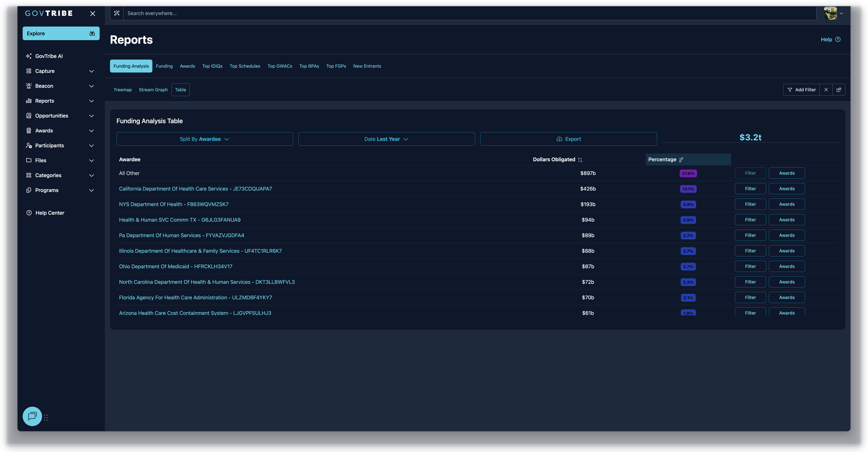Open the Top BPAs tab
Image resolution: width=868 pixels, height=452 pixels.
coord(309,66)
